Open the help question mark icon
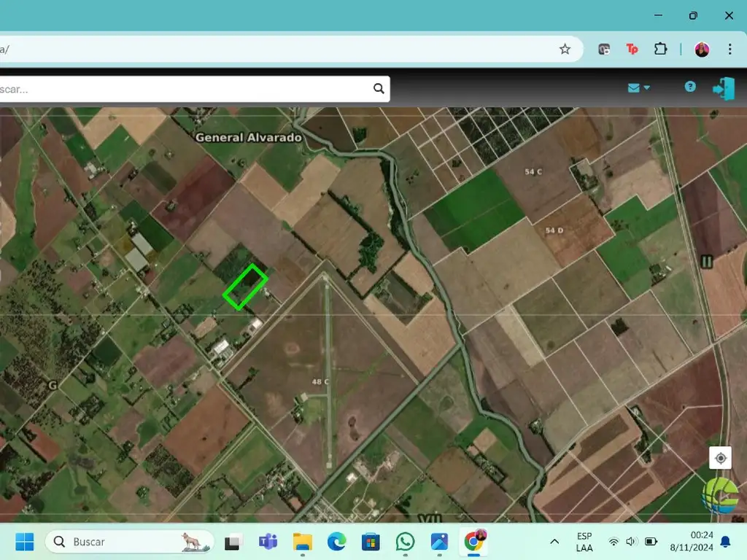Image resolution: width=747 pixels, height=560 pixels. click(690, 87)
